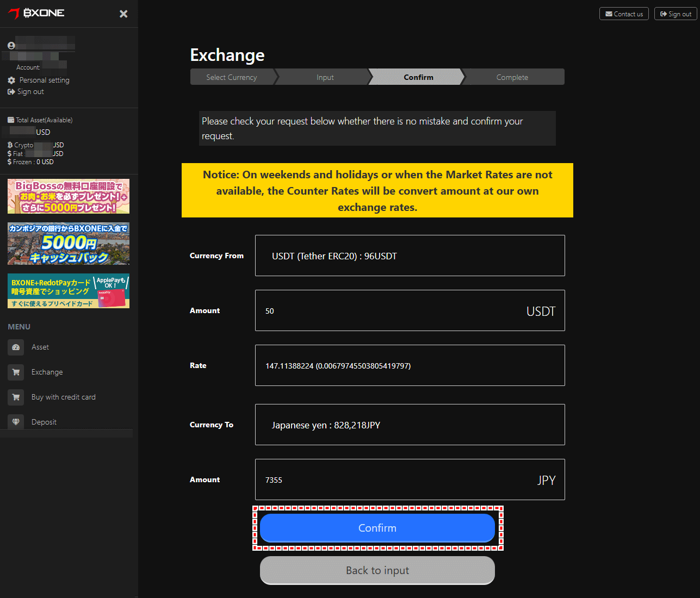
Task: Click the 'Please check your request' message
Action: point(377,128)
